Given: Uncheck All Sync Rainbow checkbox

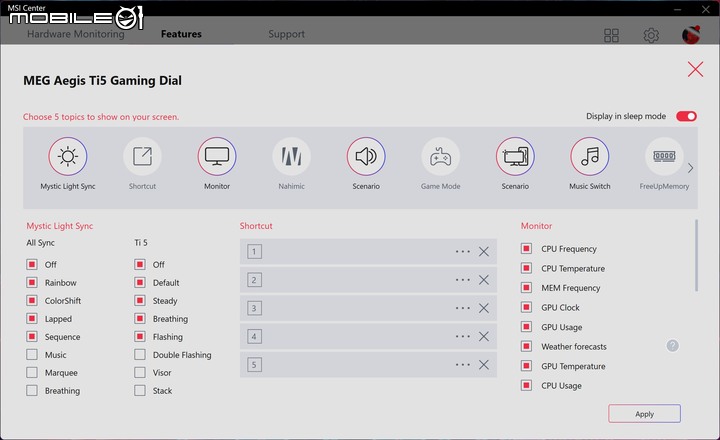Looking at the screenshot, I should (x=32, y=282).
